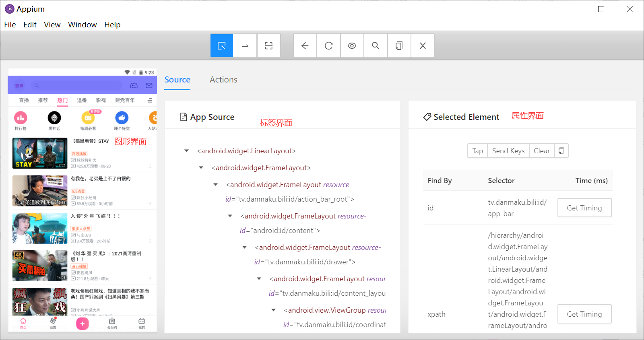Click the Tap button for selected element
The height and width of the screenshot is (340, 644).
pyautogui.click(x=477, y=150)
